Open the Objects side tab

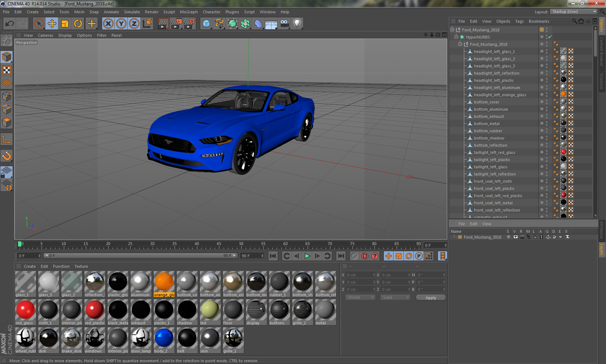602,25
